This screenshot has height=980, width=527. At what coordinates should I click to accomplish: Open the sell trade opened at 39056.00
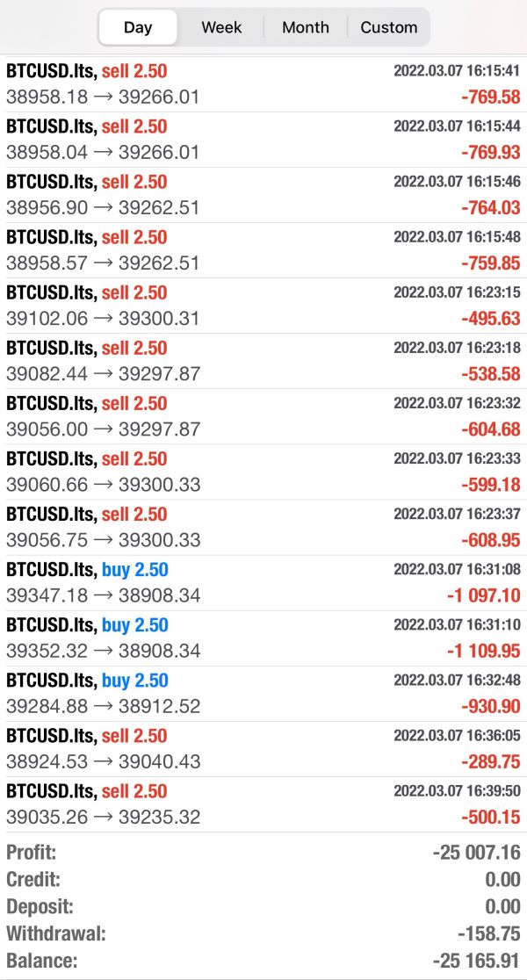tap(263, 416)
